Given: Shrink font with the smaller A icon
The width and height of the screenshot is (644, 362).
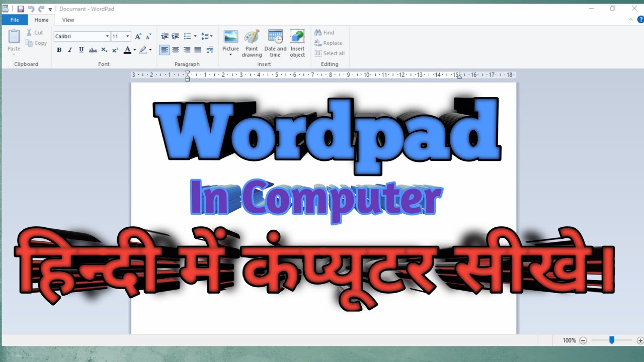Looking at the screenshot, I should (x=148, y=36).
